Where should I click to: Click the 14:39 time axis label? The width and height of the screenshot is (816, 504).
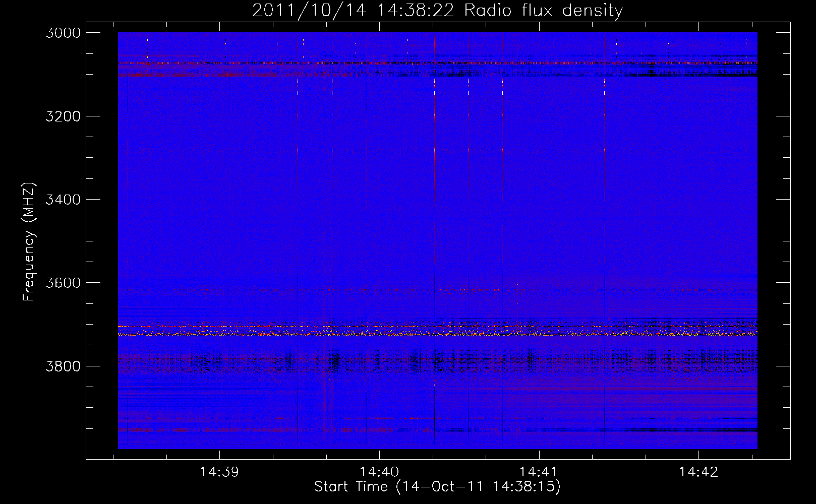click(219, 472)
